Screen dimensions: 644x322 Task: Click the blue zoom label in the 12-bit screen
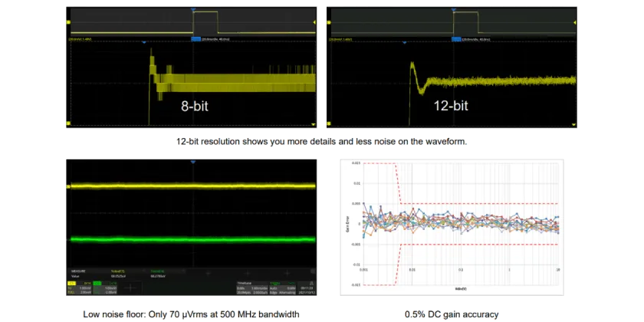tap(455, 39)
